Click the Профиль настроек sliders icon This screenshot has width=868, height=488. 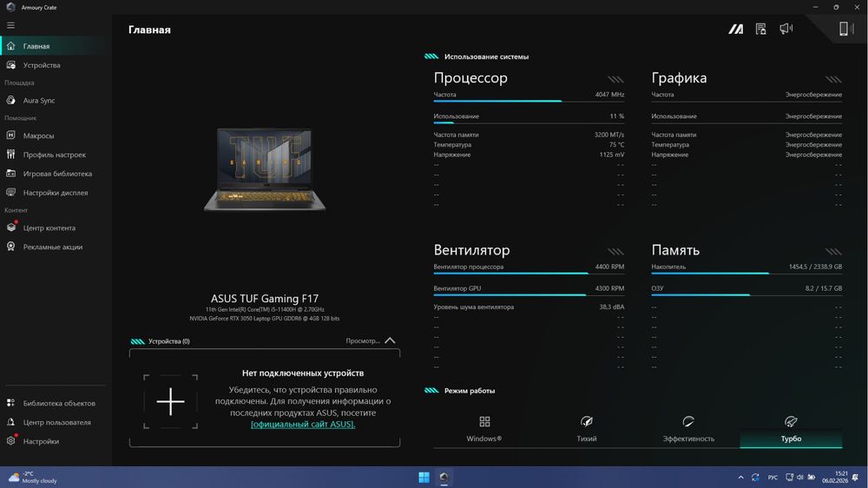pyautogui.click(x=10, y=155)
